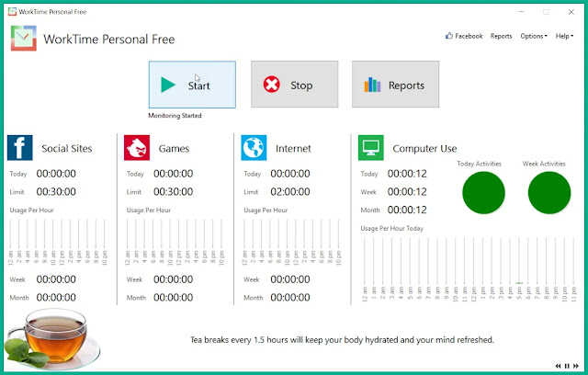The width and height of the screenshot is (588, 375).
Task: Click the Social Sites Today value 00:00:00
Action: pyautogui.click(x=56, y=174)
